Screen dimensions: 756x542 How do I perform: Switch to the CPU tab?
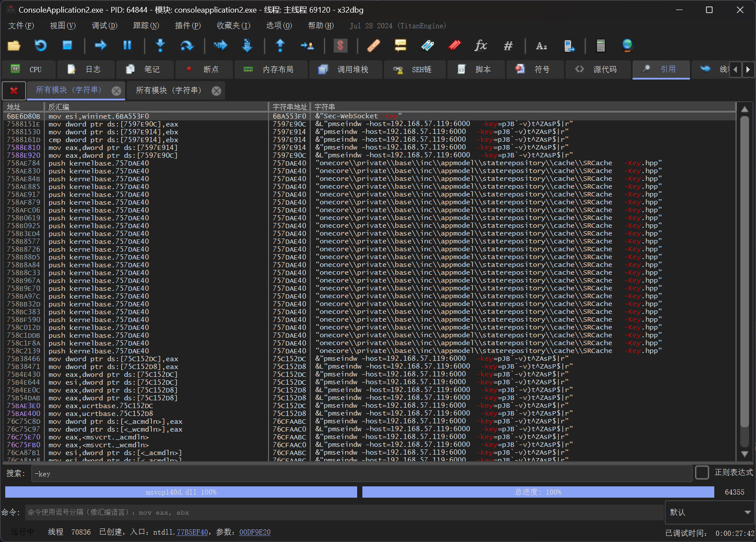29,70
